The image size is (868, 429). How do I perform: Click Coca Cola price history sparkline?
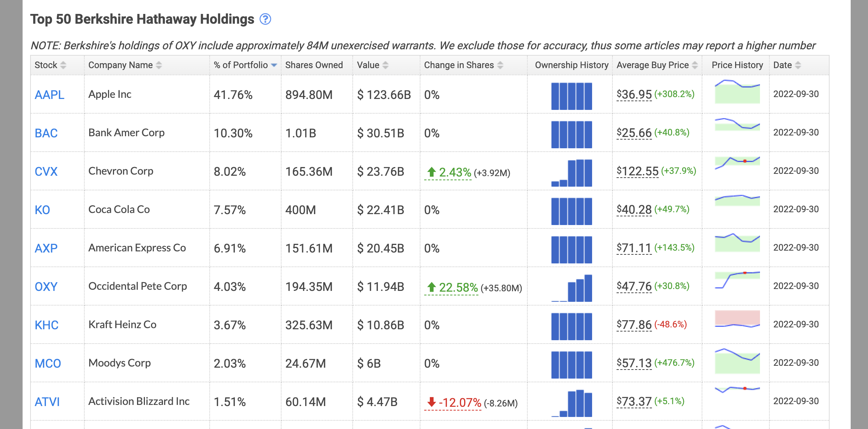pyautogui.click(x=737, y=200)
